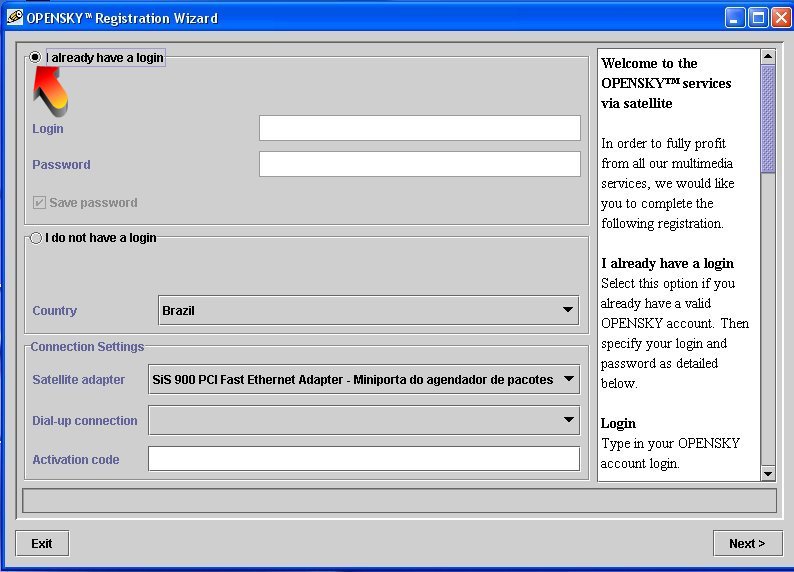This screenshot has width=794, height=572.
Task: Click the Exit button
Action: pyautogui.click(x=42, y=544)
